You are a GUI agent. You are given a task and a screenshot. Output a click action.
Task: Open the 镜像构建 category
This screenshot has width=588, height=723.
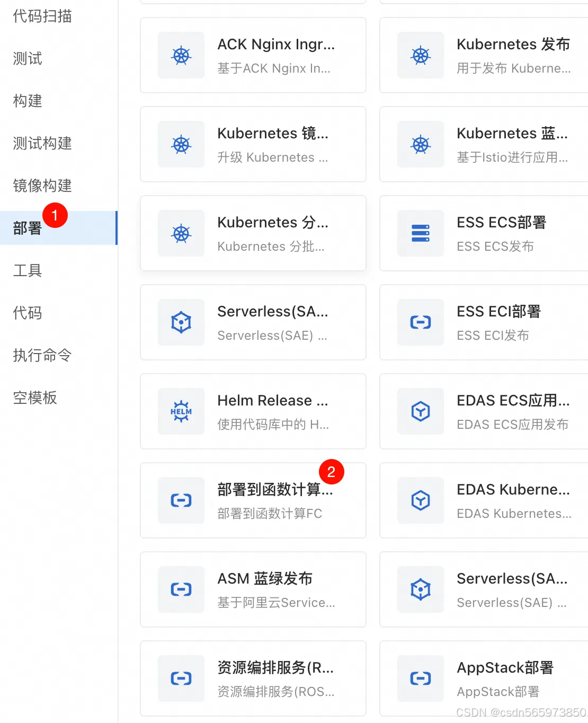pos(41,186)
